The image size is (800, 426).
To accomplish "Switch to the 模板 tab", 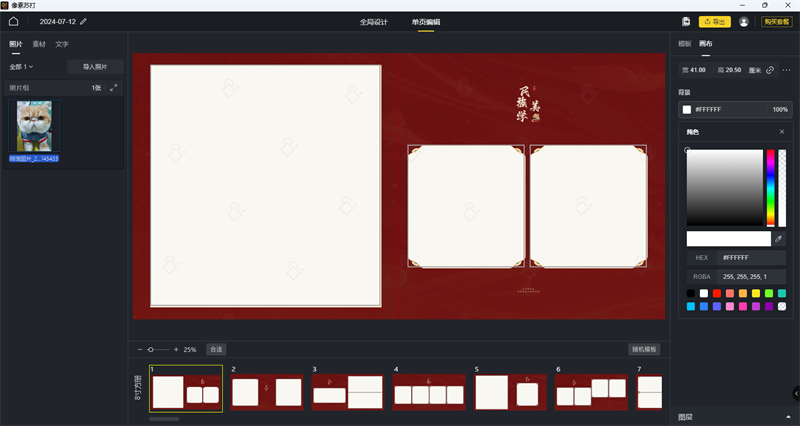I will point(685,44).
